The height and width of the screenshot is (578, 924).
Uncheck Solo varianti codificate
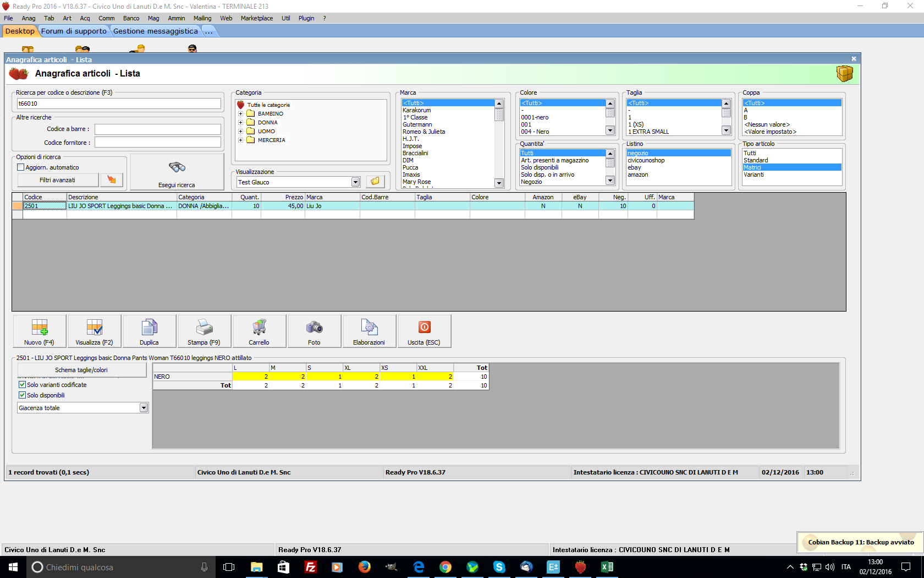(x=22, y=385)
